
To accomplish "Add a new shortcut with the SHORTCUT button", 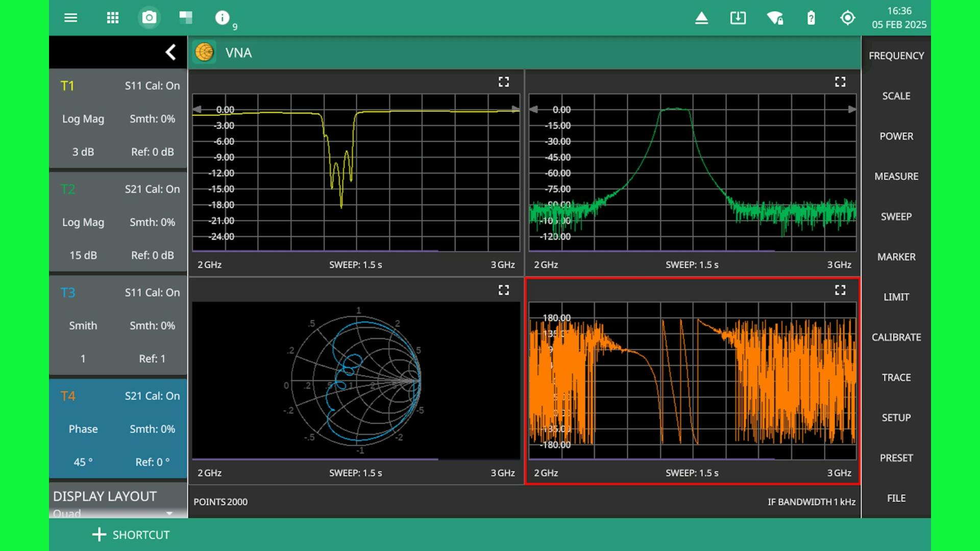I will 131,535.
